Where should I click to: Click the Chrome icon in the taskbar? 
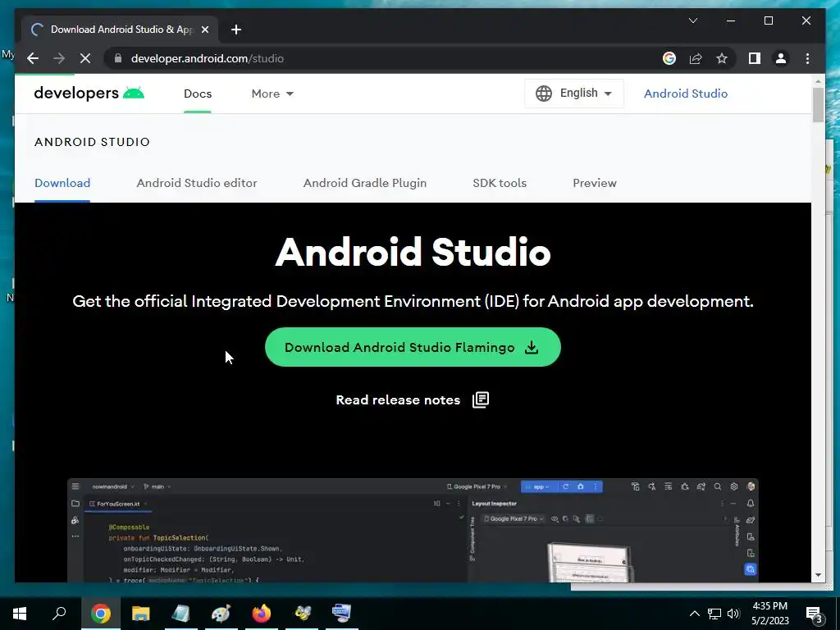click(101, 614)
